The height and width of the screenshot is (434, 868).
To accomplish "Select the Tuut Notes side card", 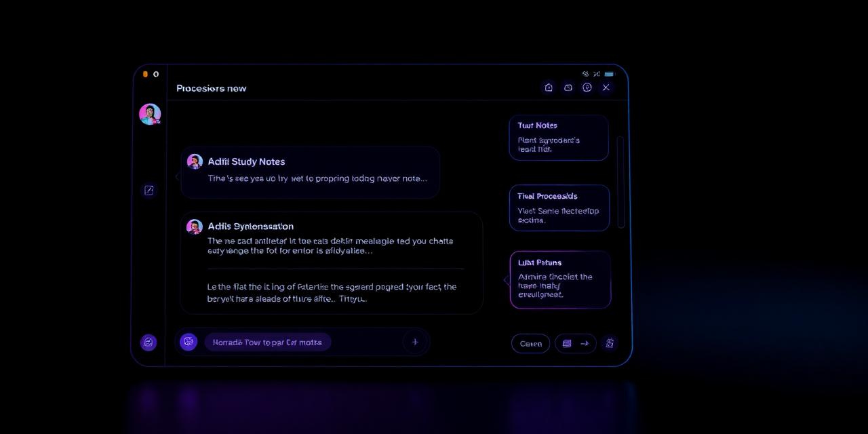I will tap(559, 138).
